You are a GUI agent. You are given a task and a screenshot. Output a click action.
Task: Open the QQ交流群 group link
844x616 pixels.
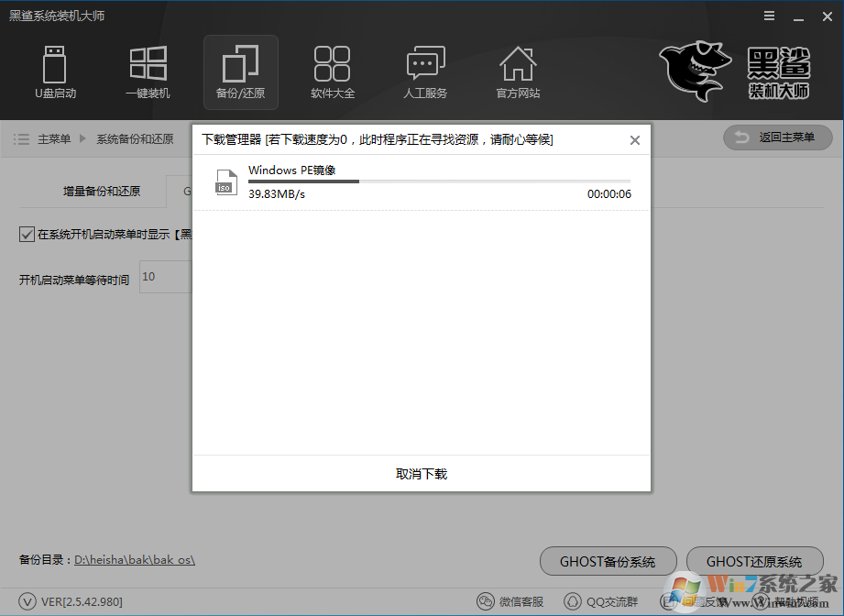coord(601,601)
